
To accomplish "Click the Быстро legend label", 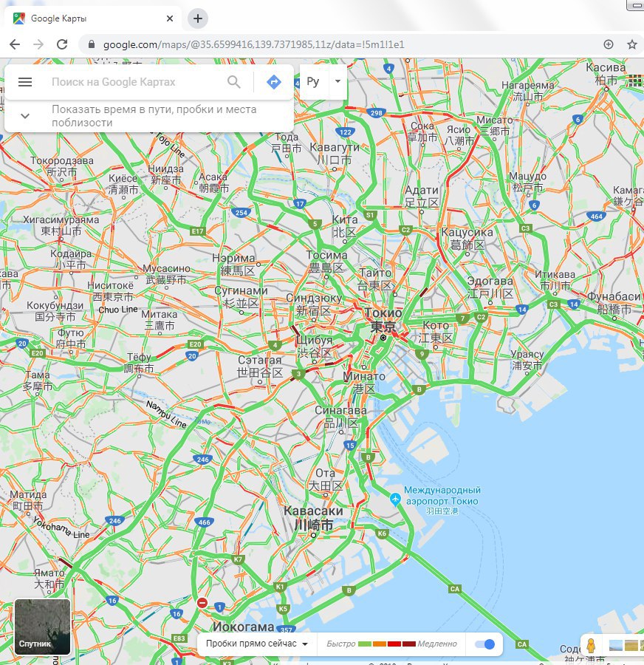I will (x=341, y=644).
